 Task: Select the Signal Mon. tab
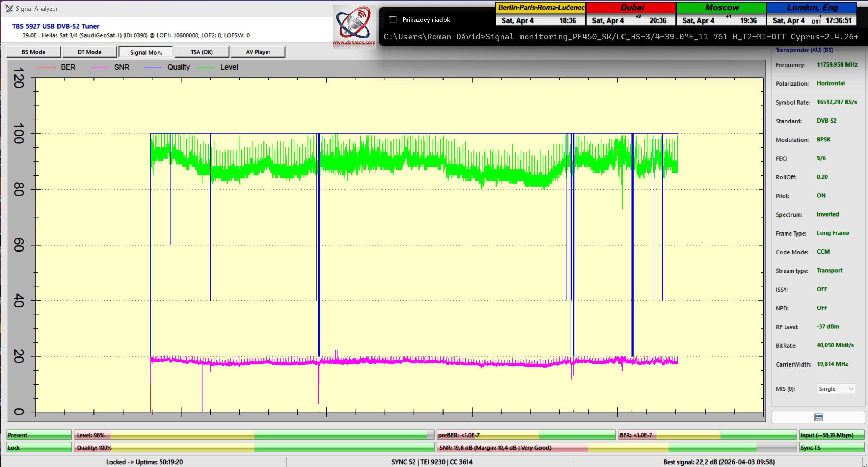(146, 52)
